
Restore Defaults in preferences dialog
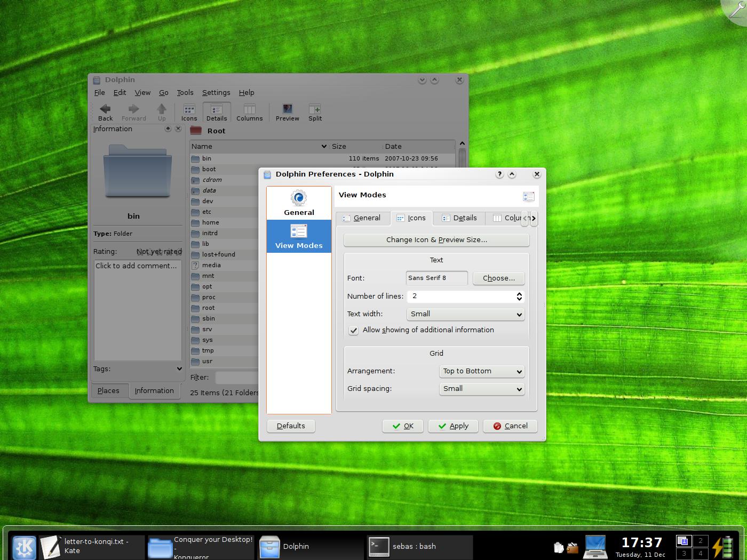click(291, 426)
